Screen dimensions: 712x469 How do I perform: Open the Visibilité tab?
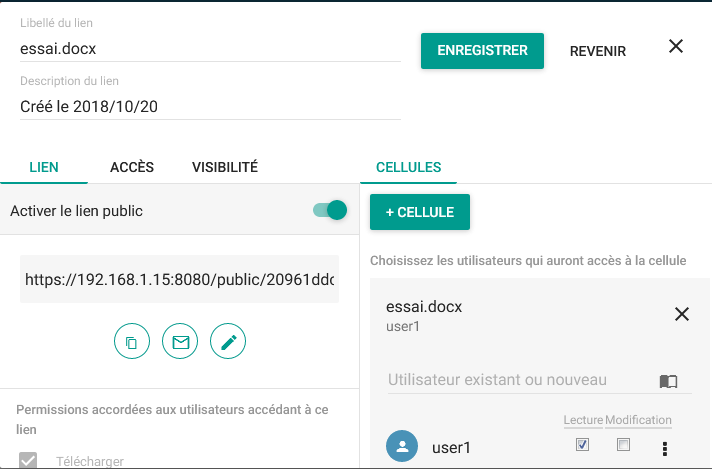tap(225, 167)
